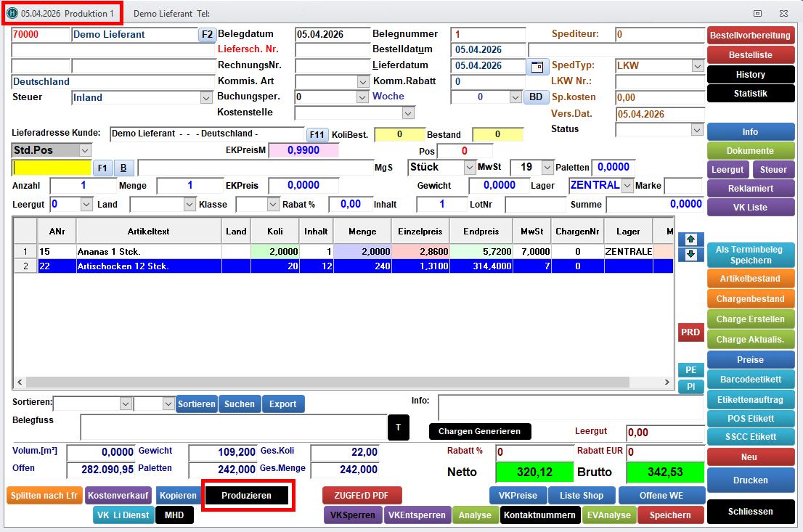
Task: Click the Artikeltext column header
Action: click(148, 232)
